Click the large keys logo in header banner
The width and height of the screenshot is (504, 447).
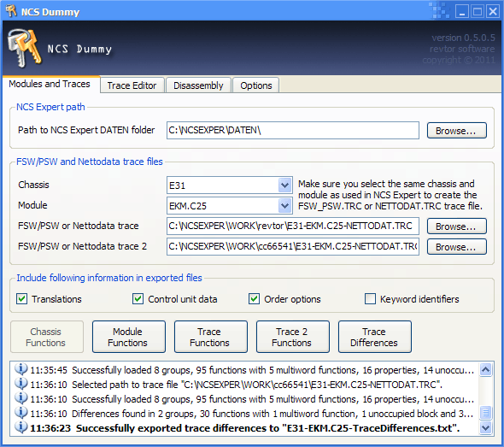(25, 48)
